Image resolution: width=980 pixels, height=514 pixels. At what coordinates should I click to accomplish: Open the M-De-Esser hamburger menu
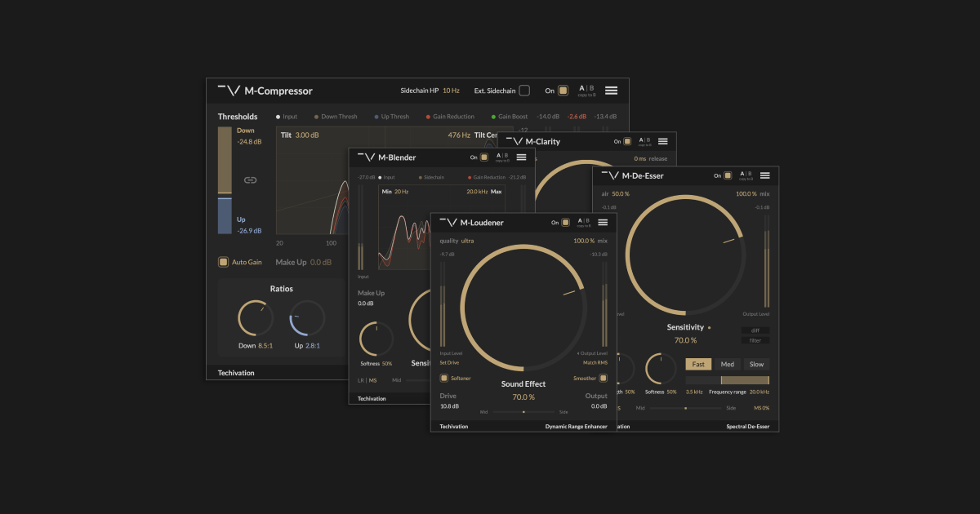[764, 175]
